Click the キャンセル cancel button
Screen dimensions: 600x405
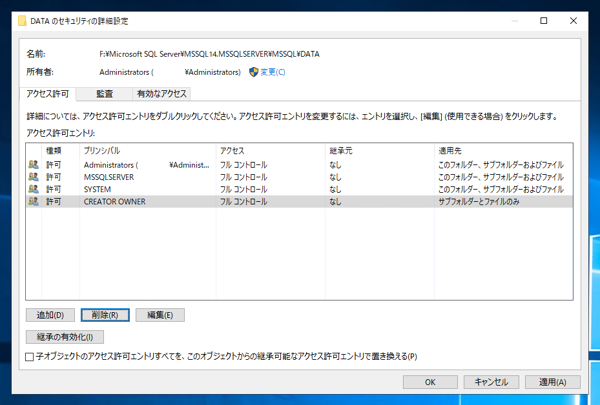(491, 382)
